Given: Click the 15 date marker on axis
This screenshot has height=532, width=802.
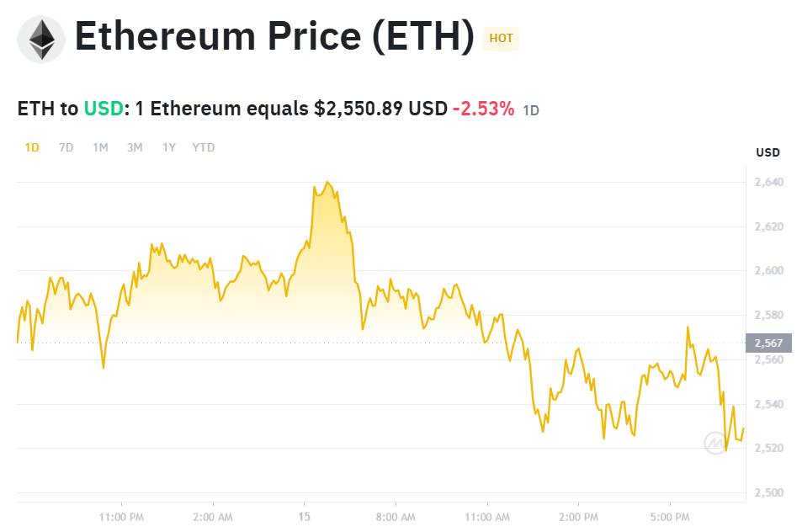Looking at the screenshot, I should [305, 516].
